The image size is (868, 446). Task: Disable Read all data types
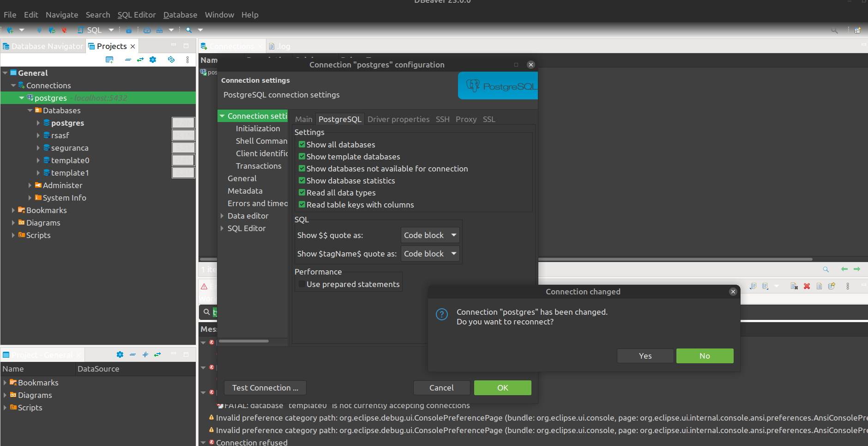pos(301,193)
